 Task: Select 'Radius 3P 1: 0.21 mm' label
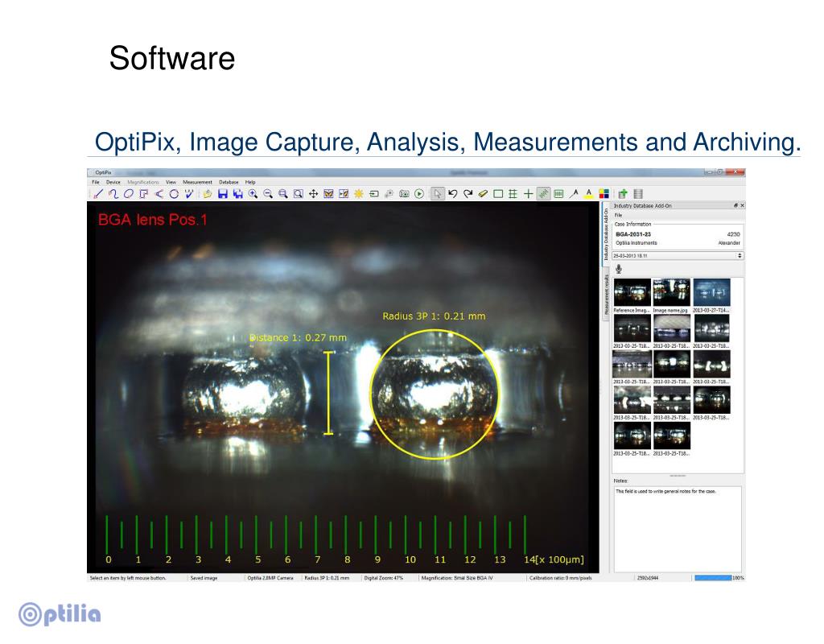point(434,316)
